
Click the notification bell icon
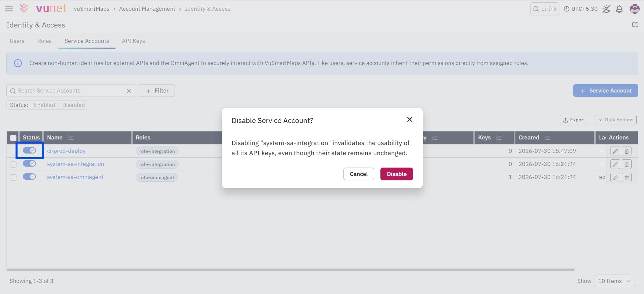point(619,9)
